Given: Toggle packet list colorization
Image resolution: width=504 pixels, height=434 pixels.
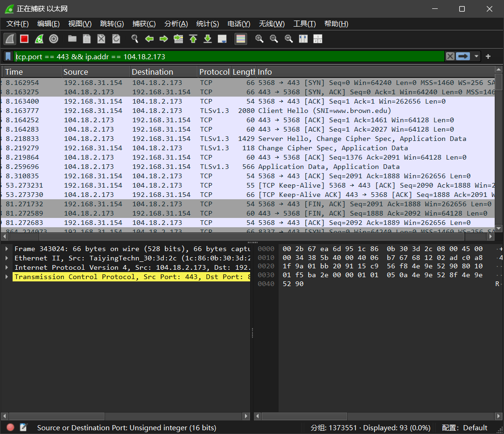Looking at the screenshot, I should 241,39.
